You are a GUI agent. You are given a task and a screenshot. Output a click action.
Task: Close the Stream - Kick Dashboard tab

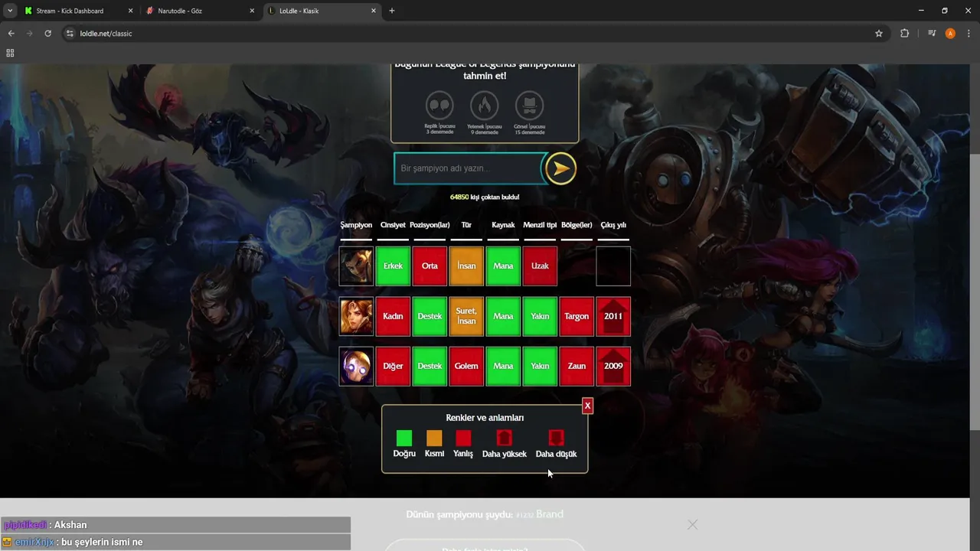[x=130, y=11]
